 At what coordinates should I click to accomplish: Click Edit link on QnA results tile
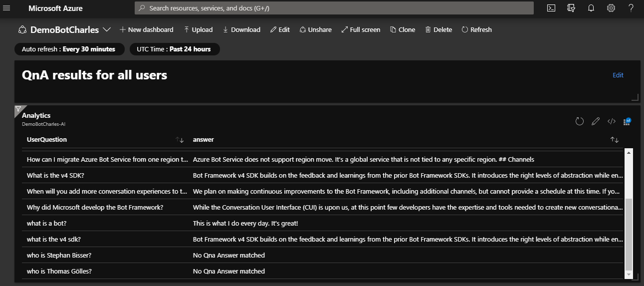pos(618,75)
